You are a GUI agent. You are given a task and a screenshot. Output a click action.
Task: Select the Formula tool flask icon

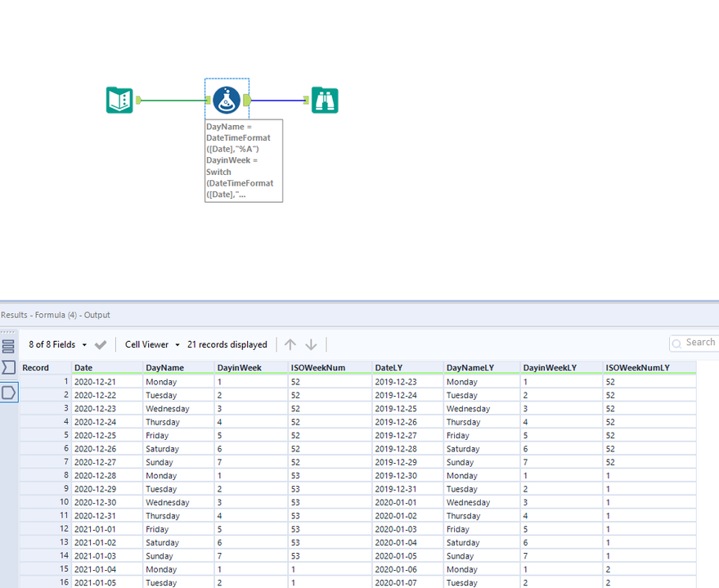tap(227, 101)
